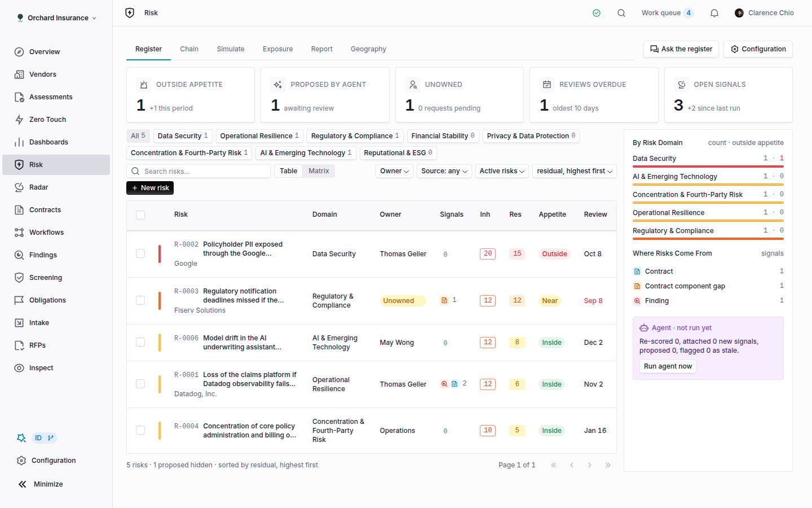Click the RFPs document icon

tap(19, 345)
